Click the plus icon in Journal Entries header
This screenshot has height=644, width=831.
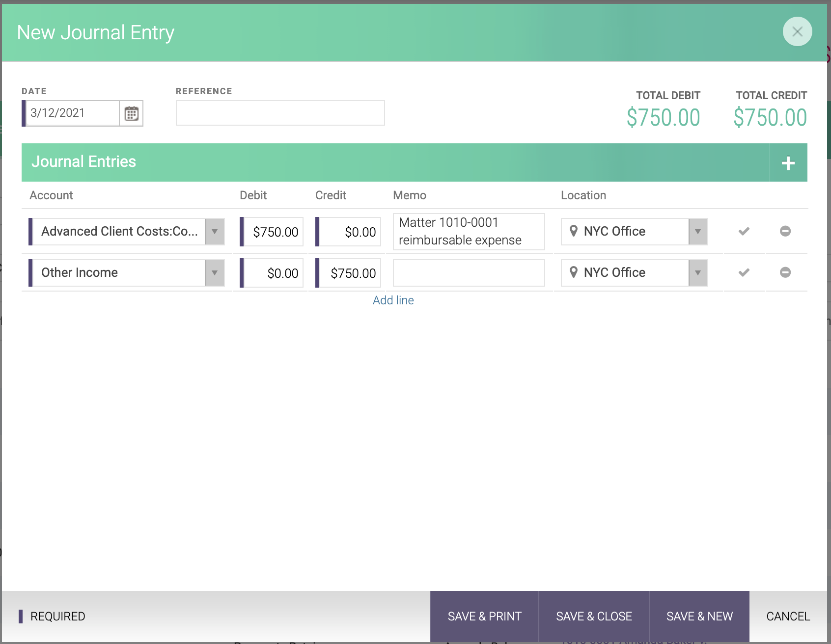(788, 163)
